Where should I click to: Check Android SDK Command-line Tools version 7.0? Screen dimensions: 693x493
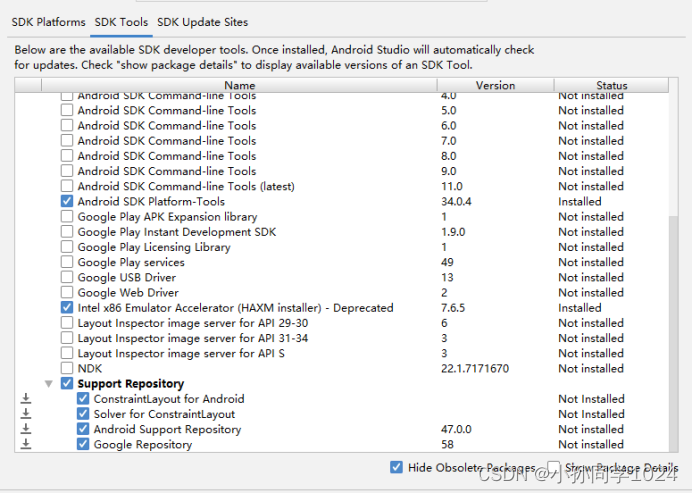coord(67,141)
